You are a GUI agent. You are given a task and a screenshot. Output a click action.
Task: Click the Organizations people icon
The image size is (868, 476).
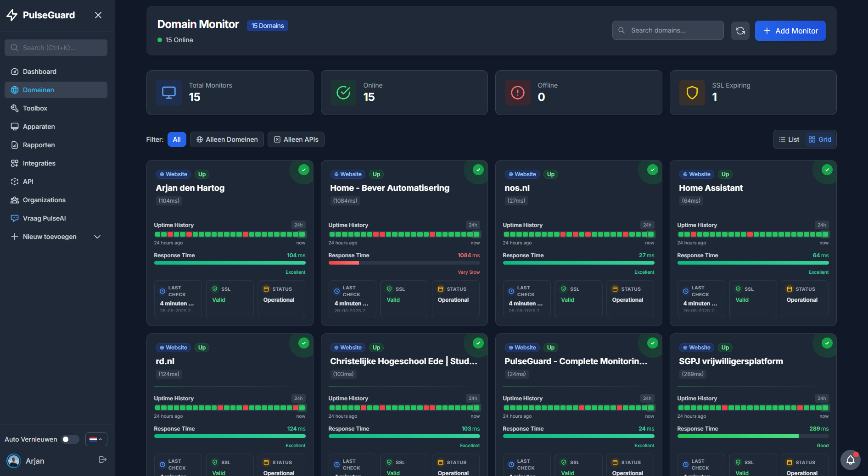[x=15, y=200]
